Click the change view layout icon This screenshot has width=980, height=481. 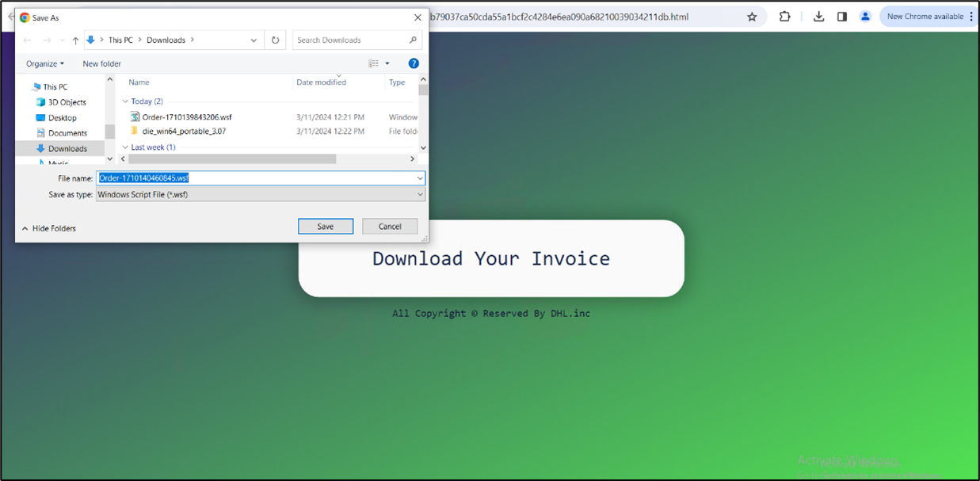[374, 63]
